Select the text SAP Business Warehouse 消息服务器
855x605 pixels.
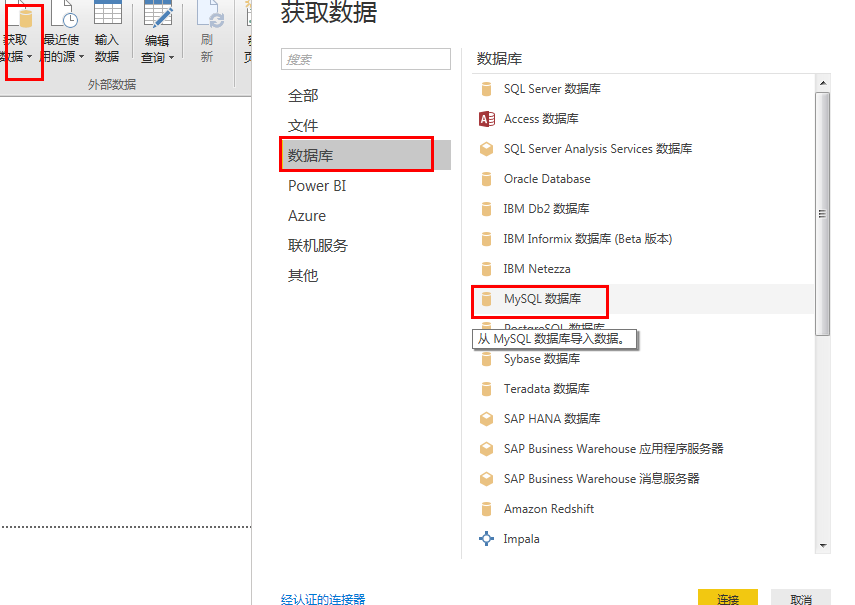(x=601, y=479)
